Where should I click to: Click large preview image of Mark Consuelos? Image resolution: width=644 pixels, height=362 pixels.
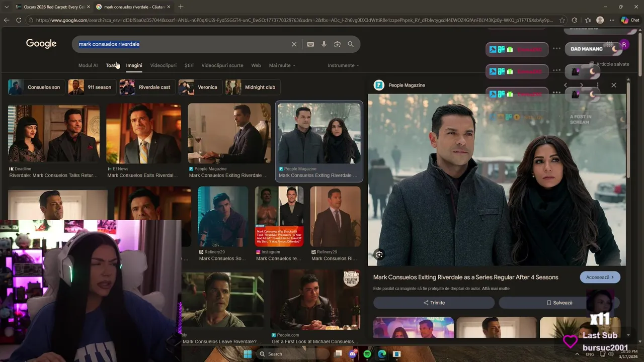pyautogui.click(x=497, y=179)
